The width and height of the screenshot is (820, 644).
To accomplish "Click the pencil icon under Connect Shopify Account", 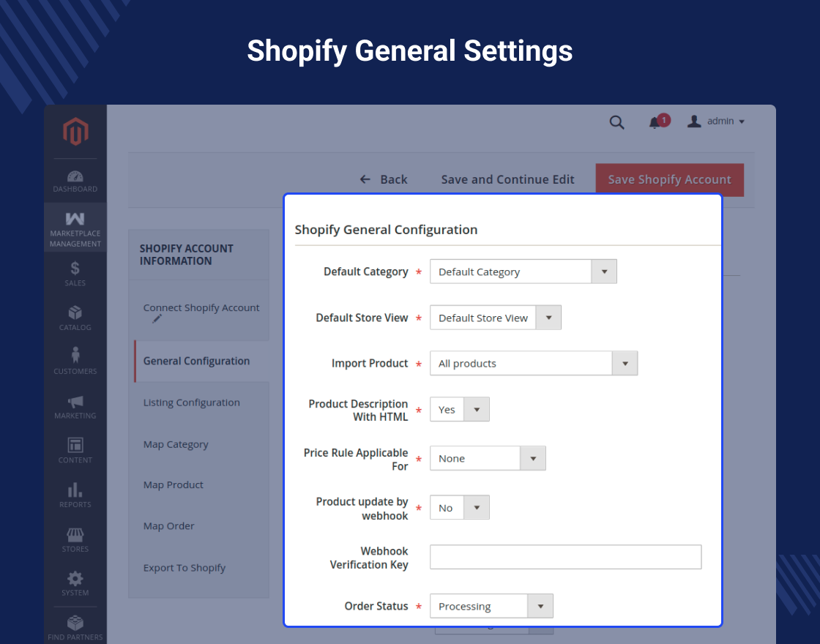I will pos(157,319).
